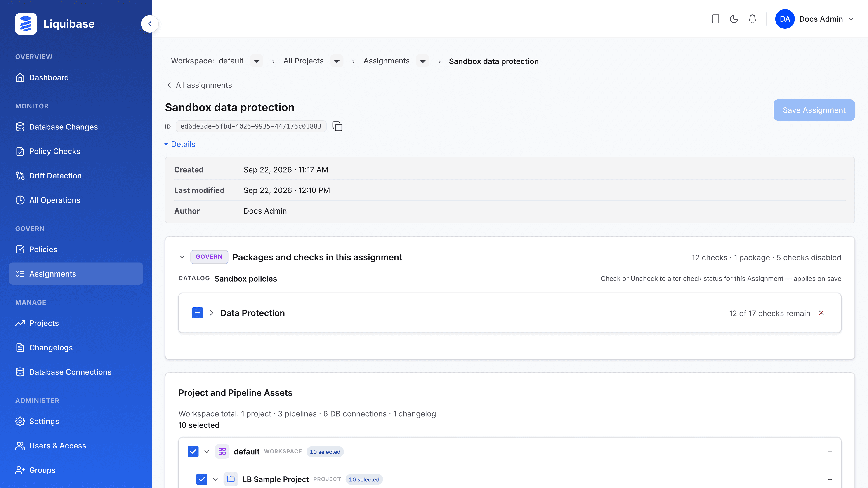The image size is (868, 488).
Task: Open Database Changes from sidebar
Action: pos(76,127)
